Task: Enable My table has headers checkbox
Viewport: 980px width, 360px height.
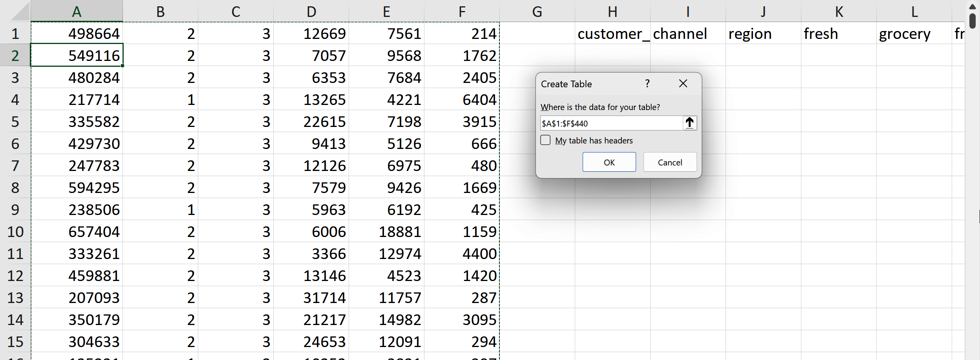Action: coord(545,140)
